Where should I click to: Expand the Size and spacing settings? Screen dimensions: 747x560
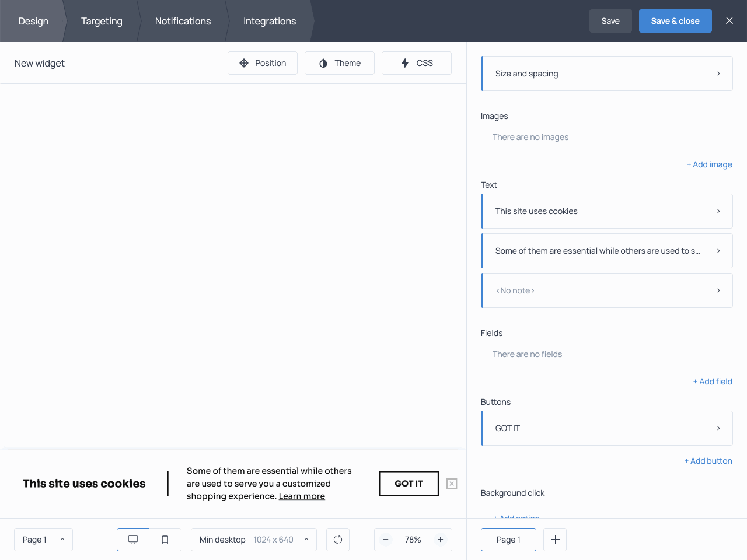pyautogui.click(x=607, y=73)
